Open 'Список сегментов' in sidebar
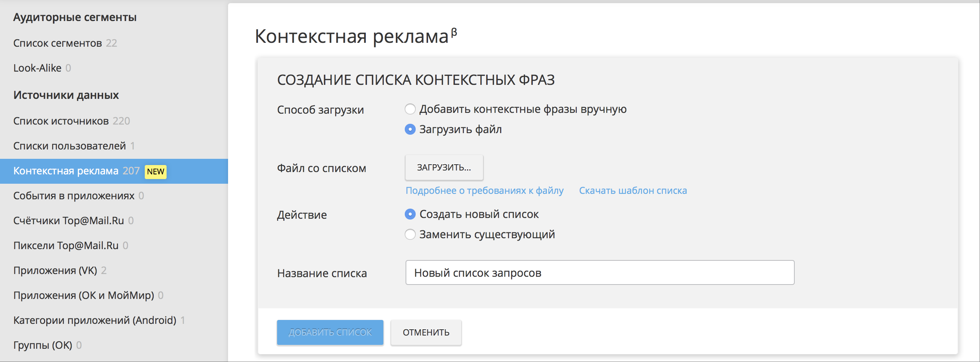The height and width of the screenshot is (362, 980). [x=58, y=43]
